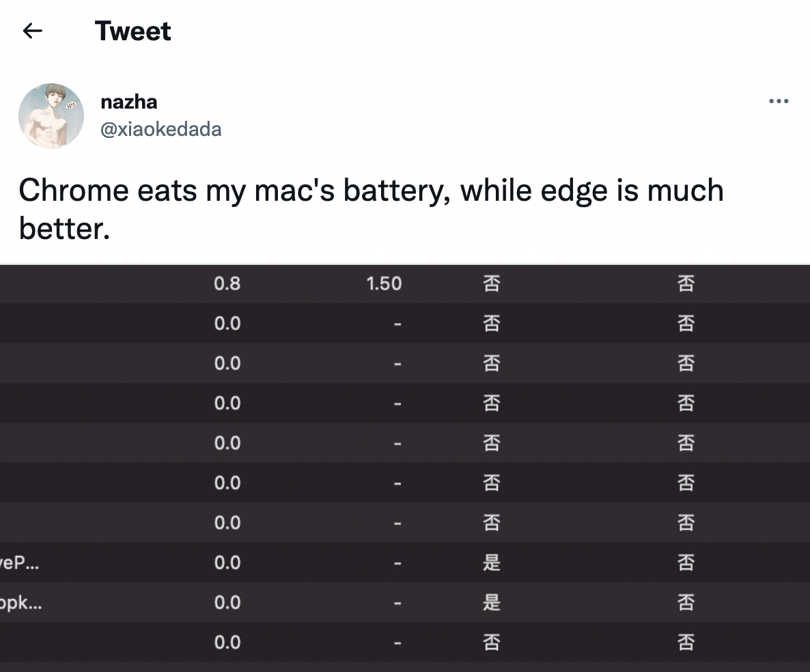Open the attached Activity Monitor image

pyautogui.click(x=405, y=468)
